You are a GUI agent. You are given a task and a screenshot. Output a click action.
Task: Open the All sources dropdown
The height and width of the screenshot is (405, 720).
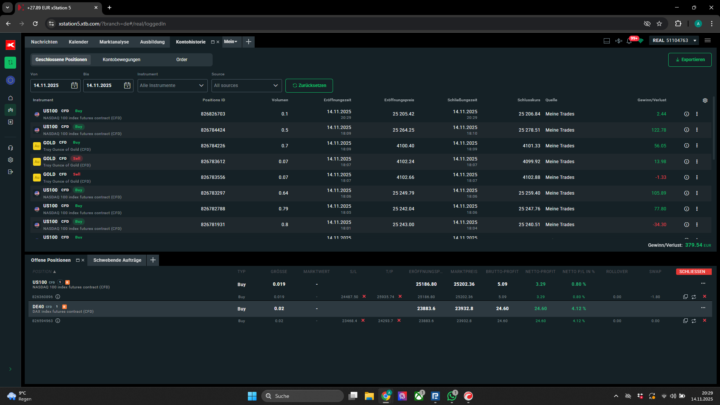point(246,85)
